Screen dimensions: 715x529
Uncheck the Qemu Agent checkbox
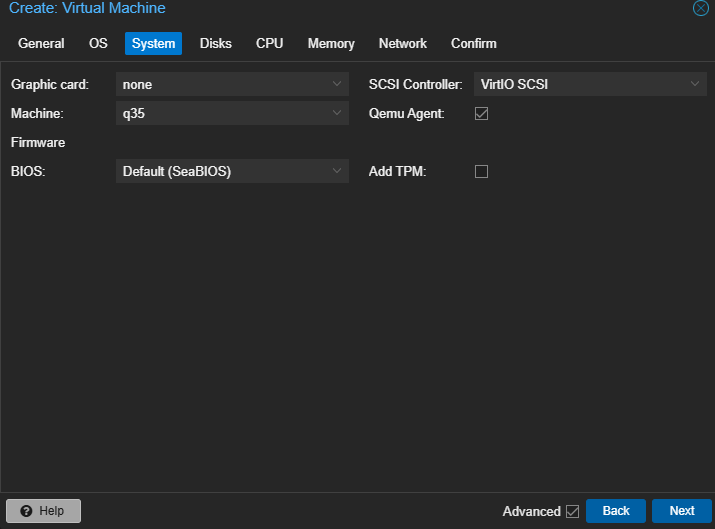point(481,113)
